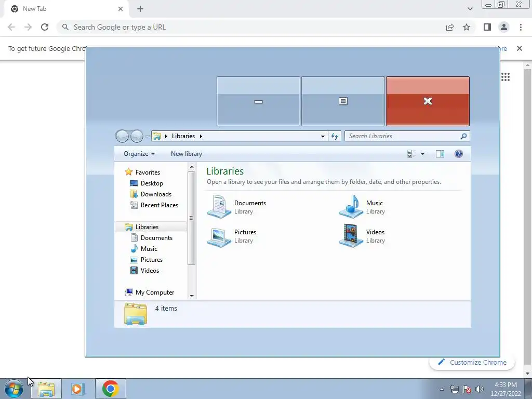Select Videos under Libraries in sidebar
532x399 pixels.
[144, 270]
